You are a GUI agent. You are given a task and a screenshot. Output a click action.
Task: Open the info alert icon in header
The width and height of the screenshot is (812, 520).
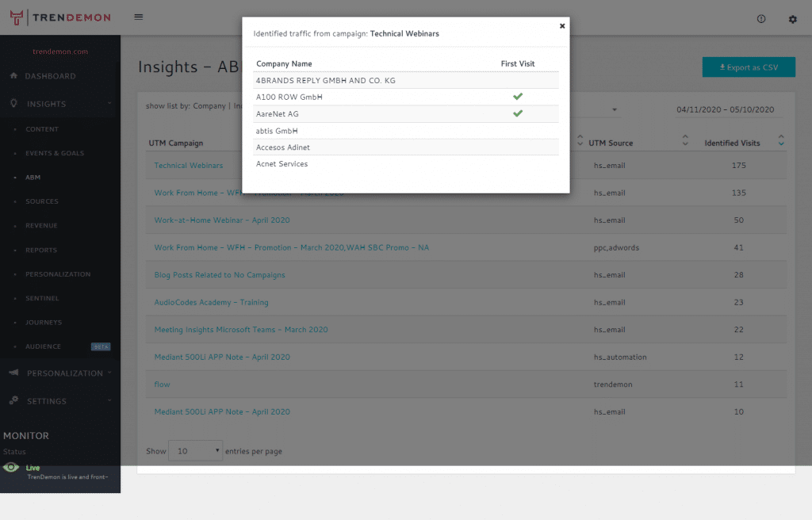(761, 19)
